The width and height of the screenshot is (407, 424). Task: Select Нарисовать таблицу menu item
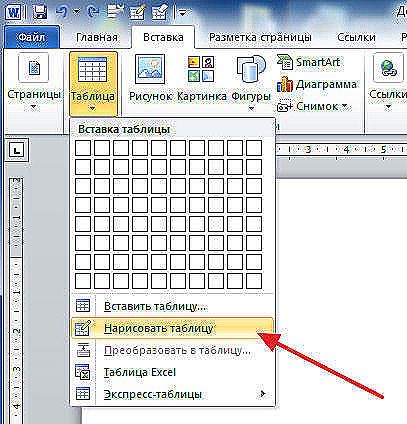172,328
